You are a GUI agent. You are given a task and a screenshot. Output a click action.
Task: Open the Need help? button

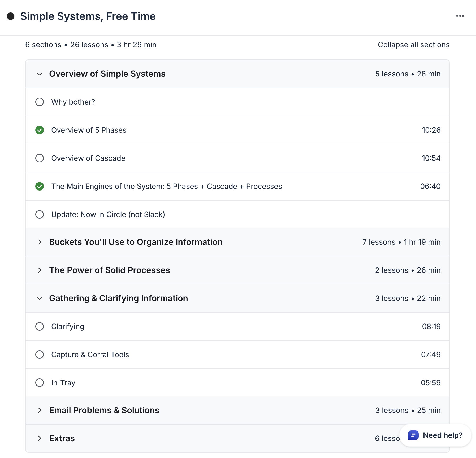[x=442, y=435]
